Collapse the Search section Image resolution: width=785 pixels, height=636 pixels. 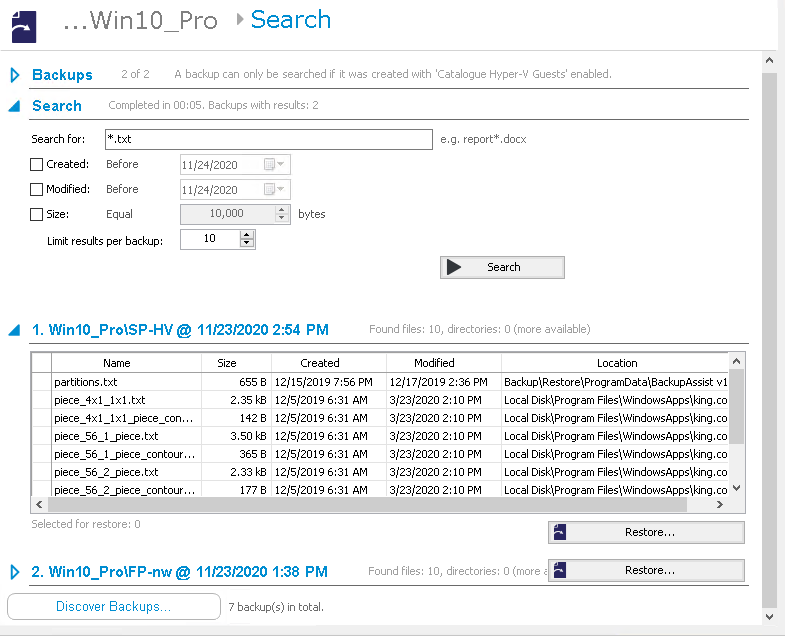[x=15, y=105]
